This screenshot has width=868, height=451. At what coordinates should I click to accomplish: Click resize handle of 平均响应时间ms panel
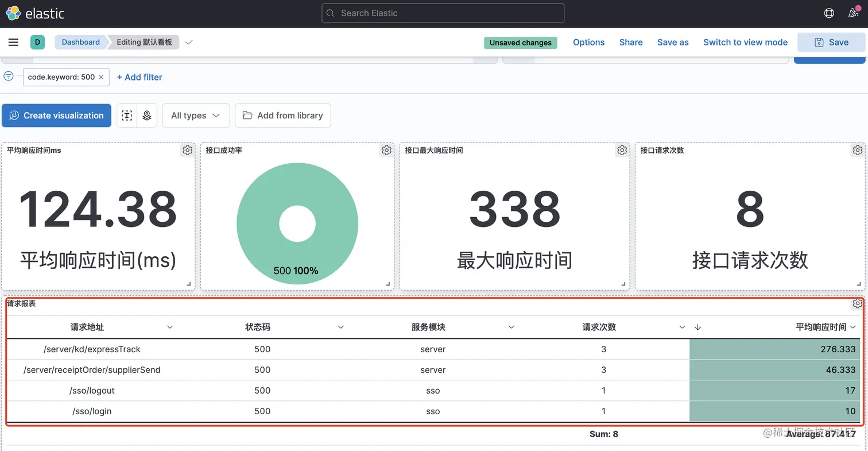coord(189,284)
